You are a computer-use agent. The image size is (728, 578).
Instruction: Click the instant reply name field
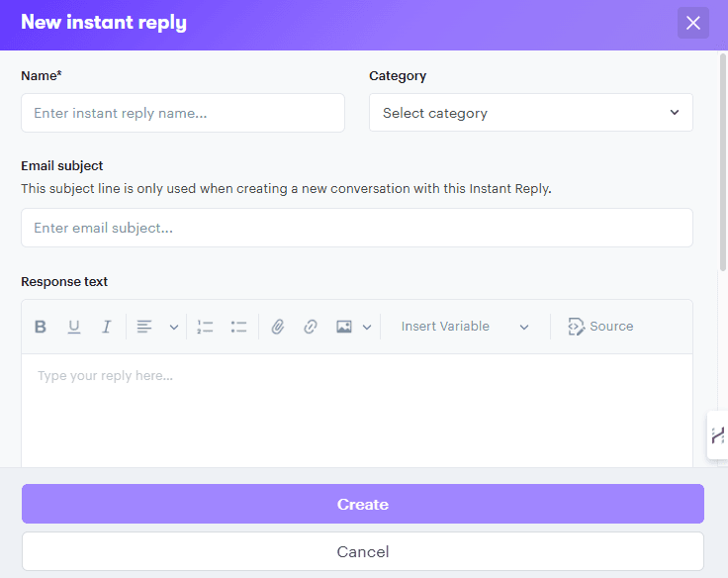[182, 113]
